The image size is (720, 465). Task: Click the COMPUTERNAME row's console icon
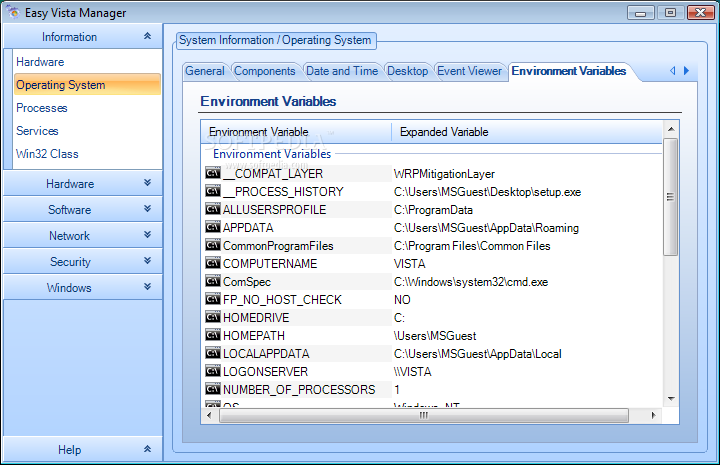[213, 263]
